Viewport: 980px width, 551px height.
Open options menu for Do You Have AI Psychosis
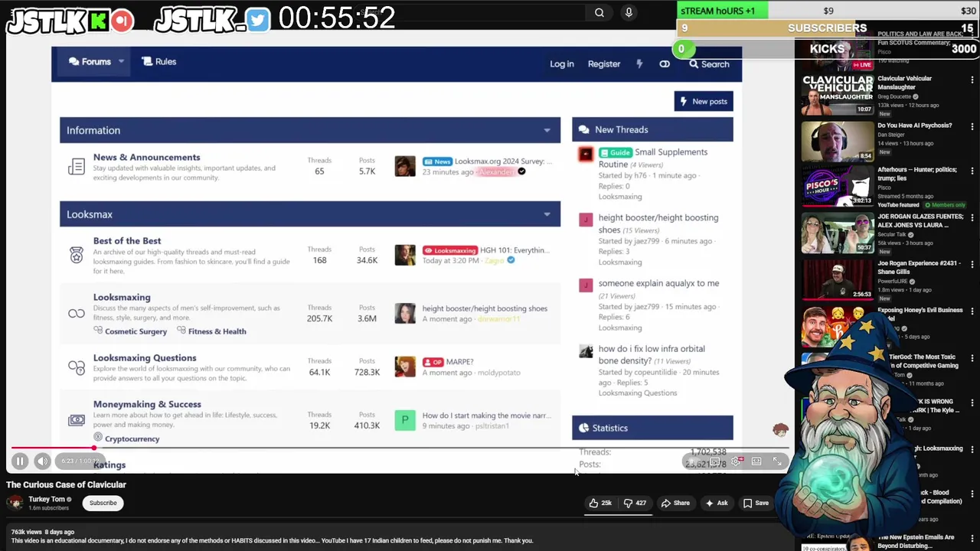coord(972,126)
